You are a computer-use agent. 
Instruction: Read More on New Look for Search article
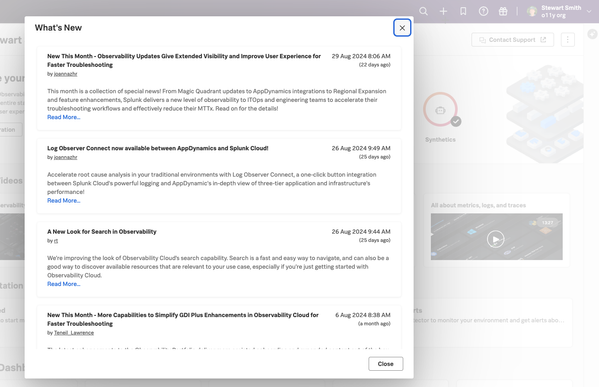coord(63,284)
